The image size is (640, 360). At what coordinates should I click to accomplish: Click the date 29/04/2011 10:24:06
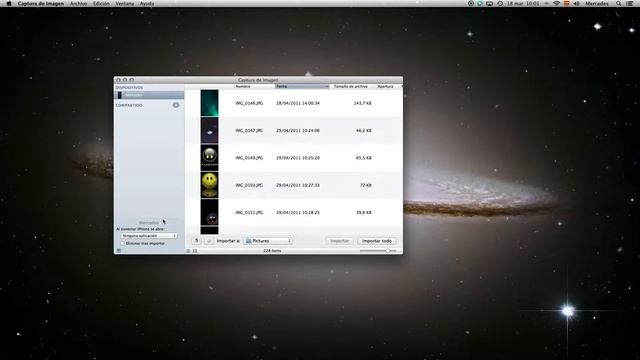298,131
